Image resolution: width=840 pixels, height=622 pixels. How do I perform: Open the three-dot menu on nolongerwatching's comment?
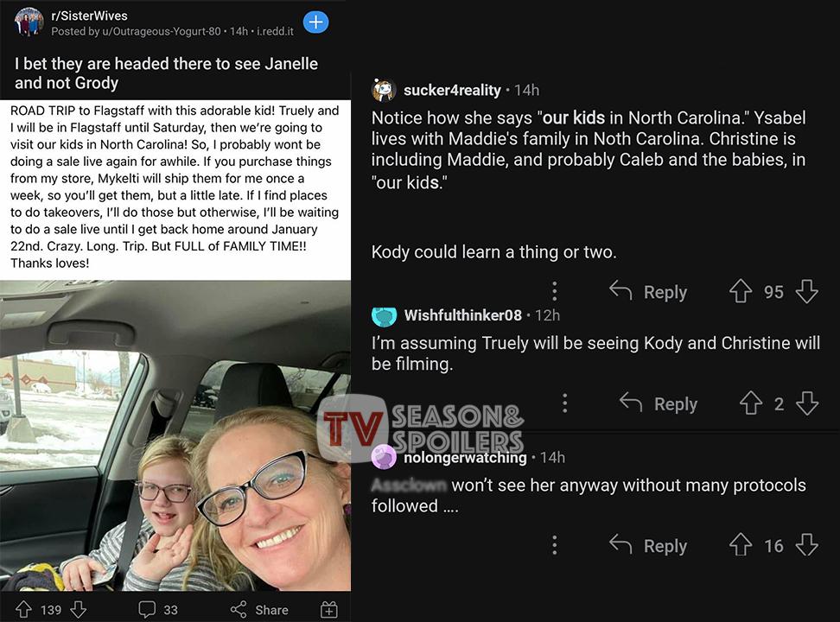555,545
